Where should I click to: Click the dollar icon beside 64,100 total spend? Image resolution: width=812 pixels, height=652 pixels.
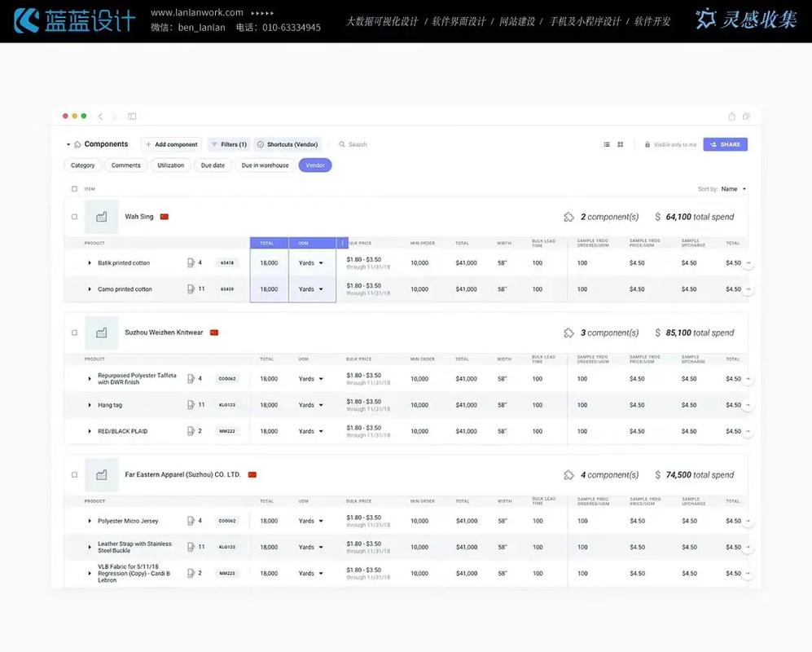point(658,217)
